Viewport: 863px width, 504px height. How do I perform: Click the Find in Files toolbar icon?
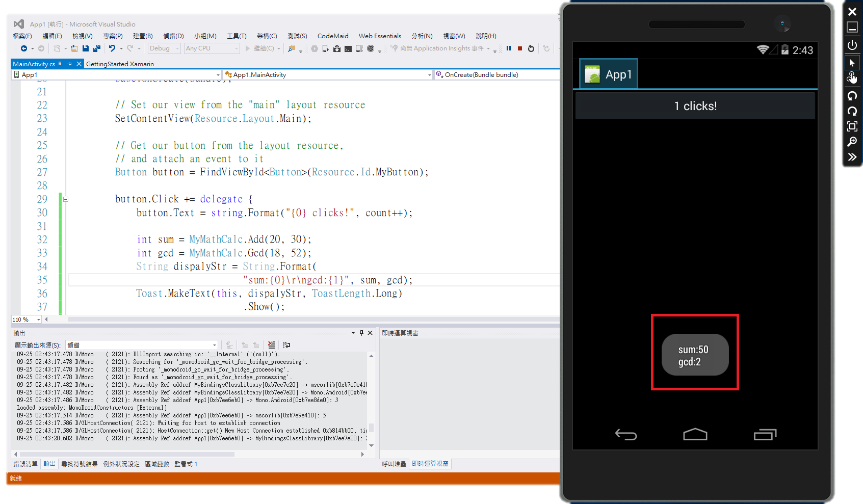(292, 48)
